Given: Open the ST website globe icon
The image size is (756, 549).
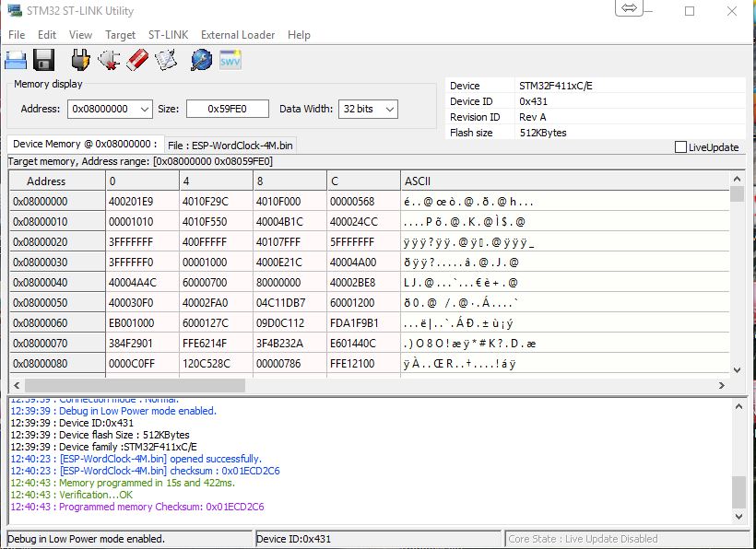Looking at the screenshot, I should 202,60.
